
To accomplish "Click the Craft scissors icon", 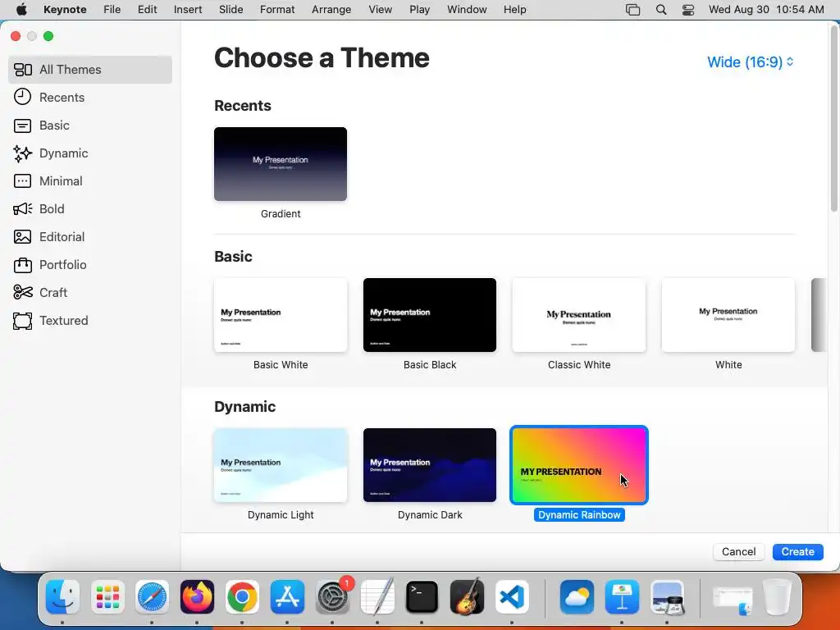I will tap(22, 293).
